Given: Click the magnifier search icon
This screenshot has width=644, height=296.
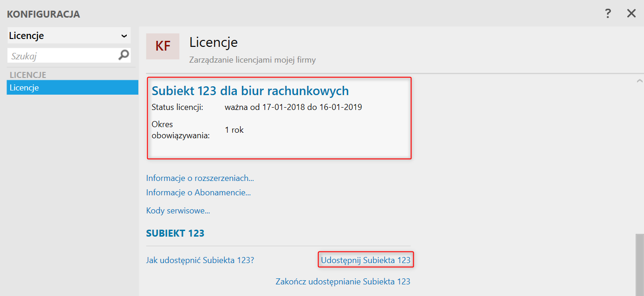Looking at the screenshot, I should [x=124, y=56].
